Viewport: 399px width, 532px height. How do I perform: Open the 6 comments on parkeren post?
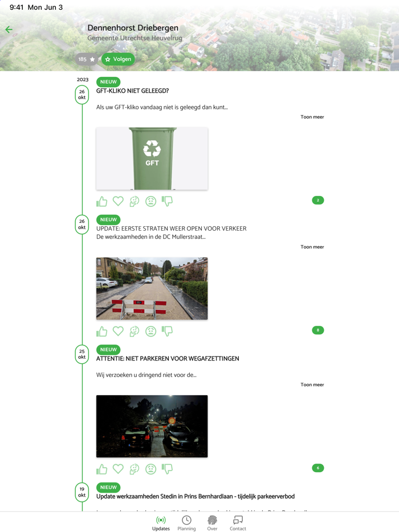tap(318, 468)
